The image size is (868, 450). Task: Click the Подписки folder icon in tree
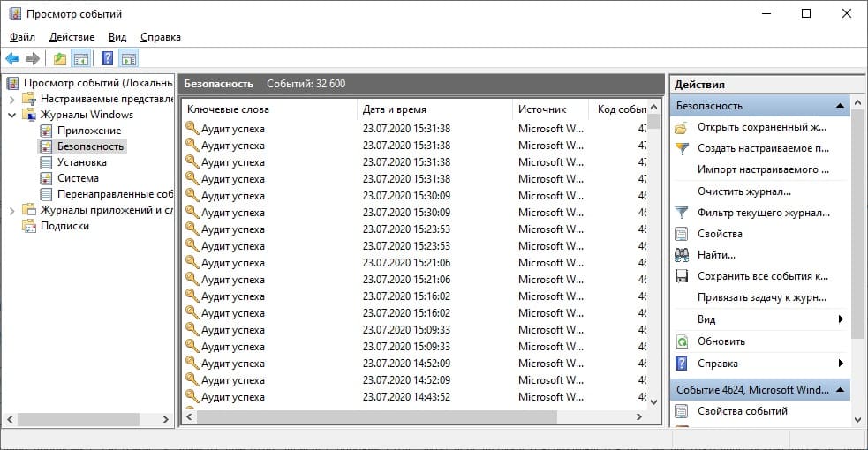(29, 226)
